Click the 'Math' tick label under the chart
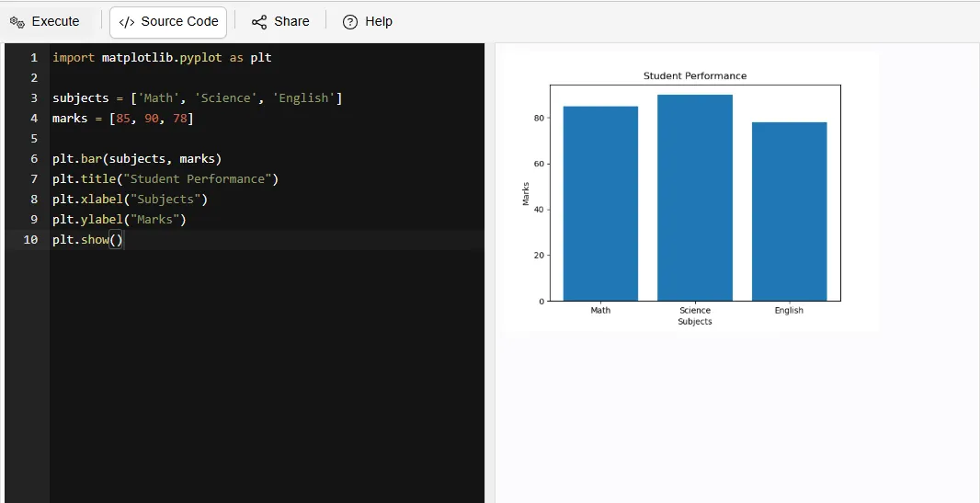 [x=600, y=310]
